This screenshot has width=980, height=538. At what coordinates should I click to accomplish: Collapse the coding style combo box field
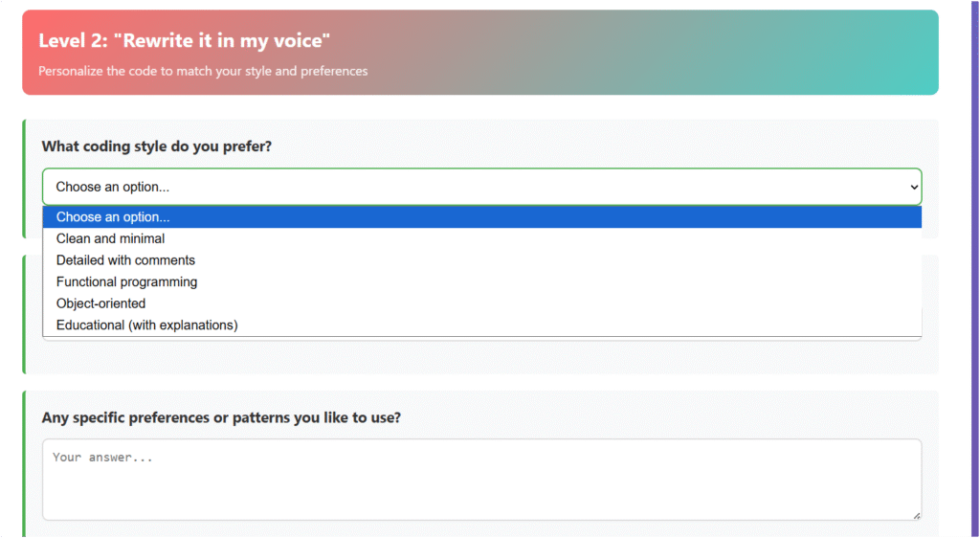(479, 188)
